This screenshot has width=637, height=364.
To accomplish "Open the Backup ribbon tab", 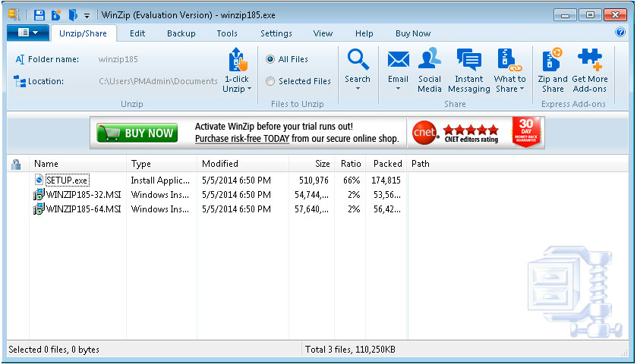I will point(181,33).
